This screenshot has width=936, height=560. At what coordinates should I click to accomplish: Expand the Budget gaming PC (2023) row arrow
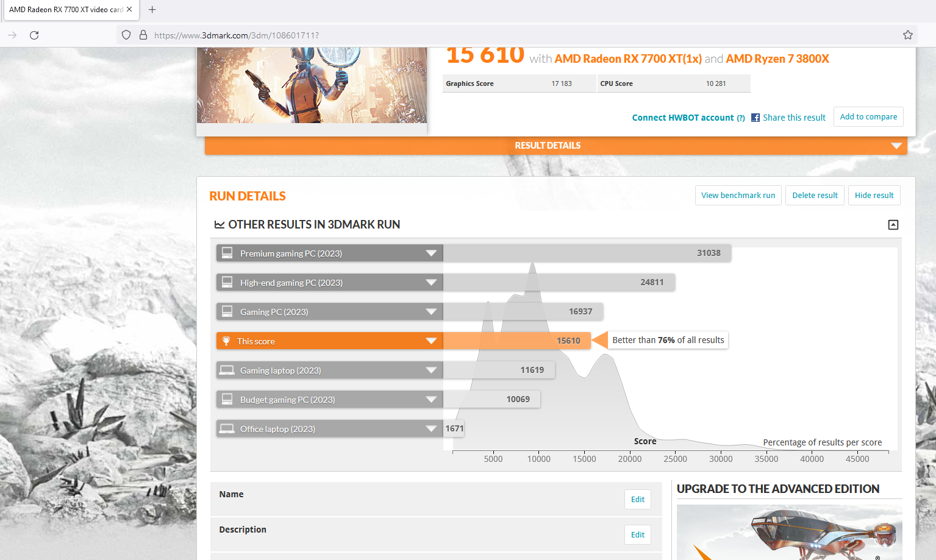tap(431, 399)
